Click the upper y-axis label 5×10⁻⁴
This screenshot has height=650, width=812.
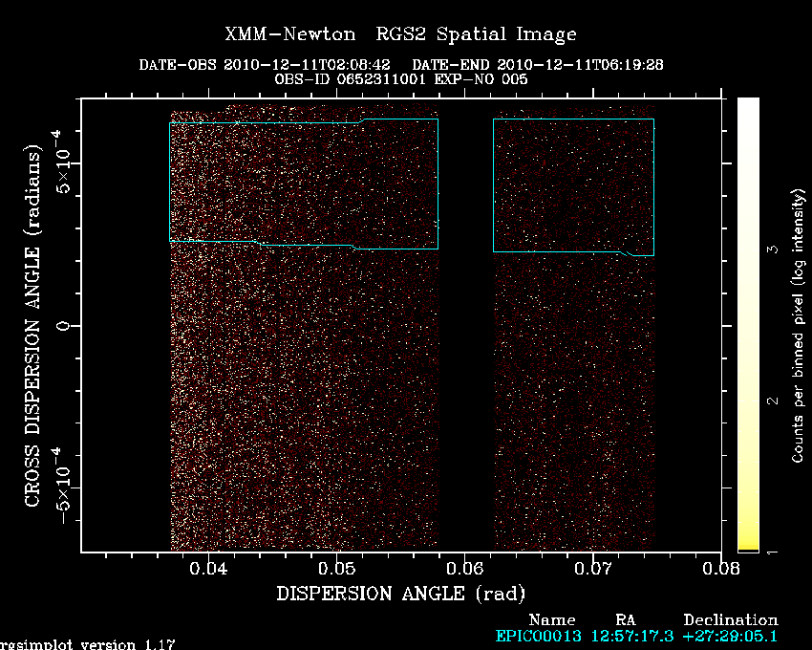point(60,162)
